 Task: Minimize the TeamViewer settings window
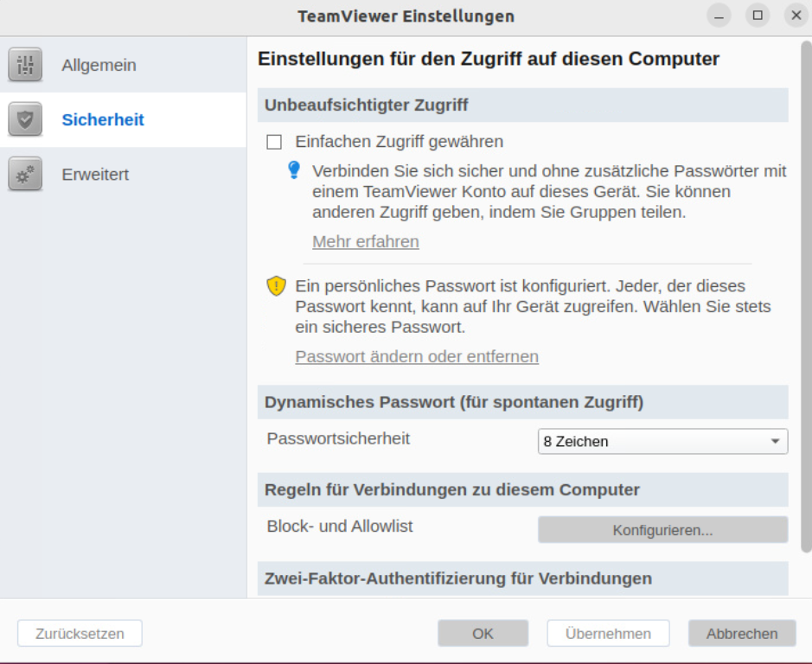719,16
